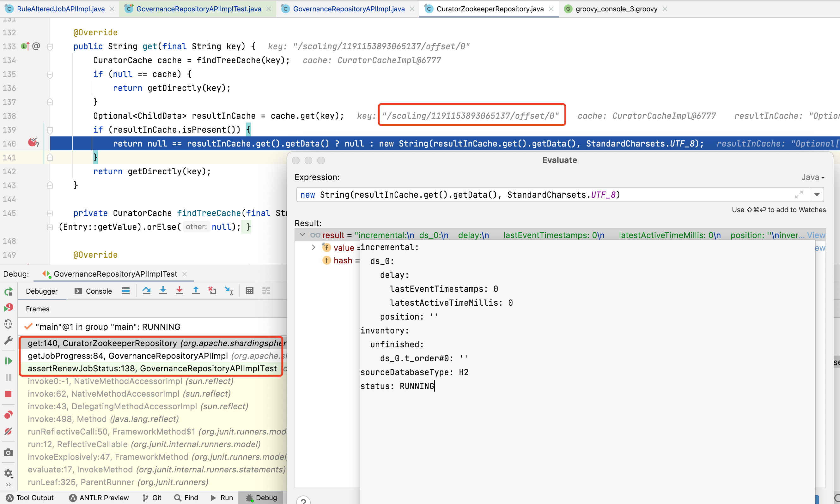
Task: Expand the value field node
Action: pyautogui.click(x=313, y=247)
